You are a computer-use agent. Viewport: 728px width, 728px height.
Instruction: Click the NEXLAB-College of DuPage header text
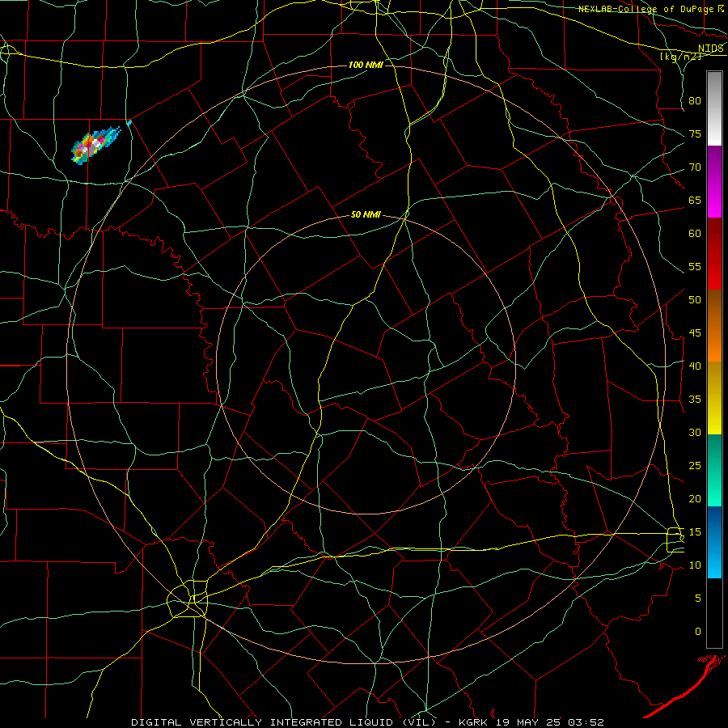(646, 9)
